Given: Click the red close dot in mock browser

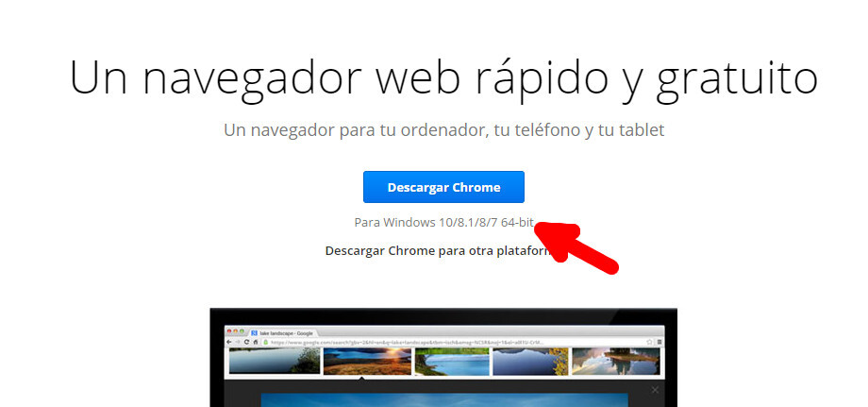Looking at the screenshot, I should (229, 331).
